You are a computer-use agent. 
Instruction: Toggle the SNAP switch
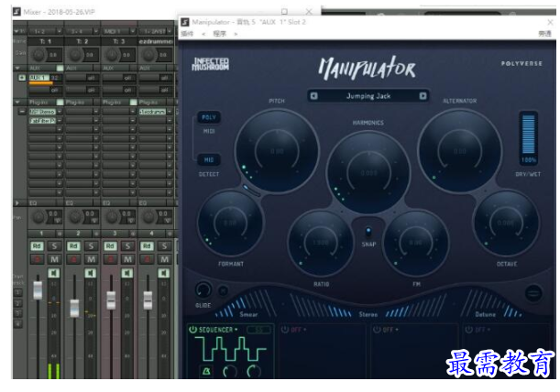point(368,232)
